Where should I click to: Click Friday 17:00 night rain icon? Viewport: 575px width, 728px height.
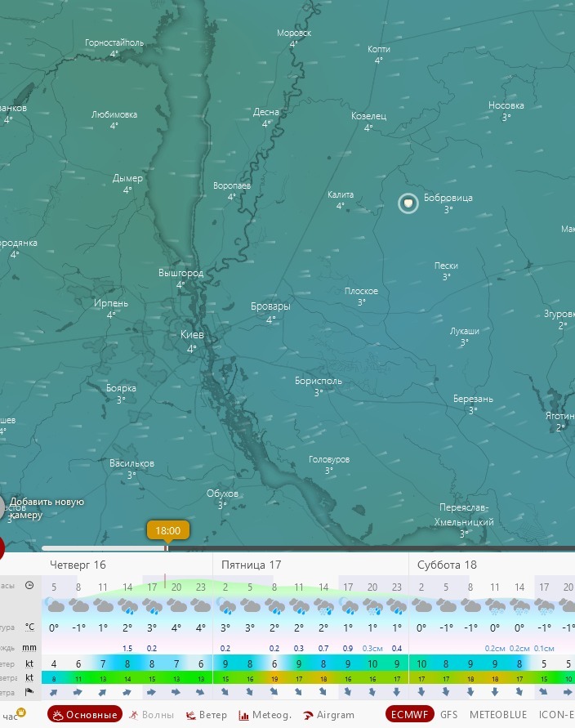pyautogui.click(x=348, y=606)
